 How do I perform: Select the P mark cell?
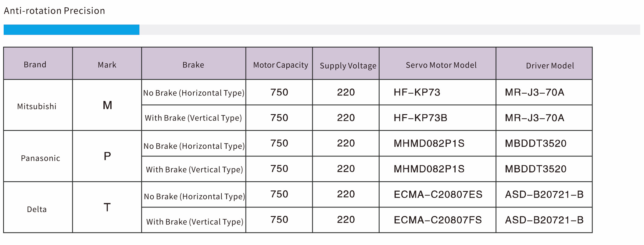click(x=107, y=156)
